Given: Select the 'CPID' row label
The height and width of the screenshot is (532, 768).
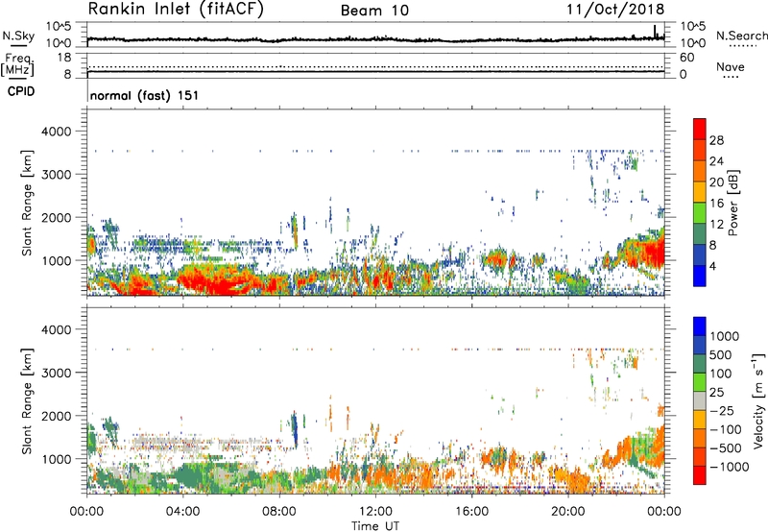Looking at the screenshot, I should coord(21,91).
